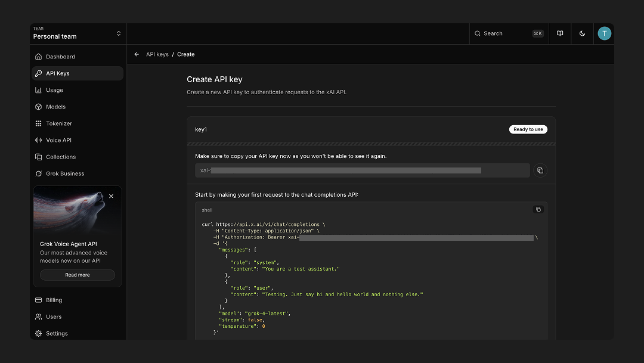Open the Grok Business icon
The width and height of the screenshot is (644, 363).
[39, 173]
